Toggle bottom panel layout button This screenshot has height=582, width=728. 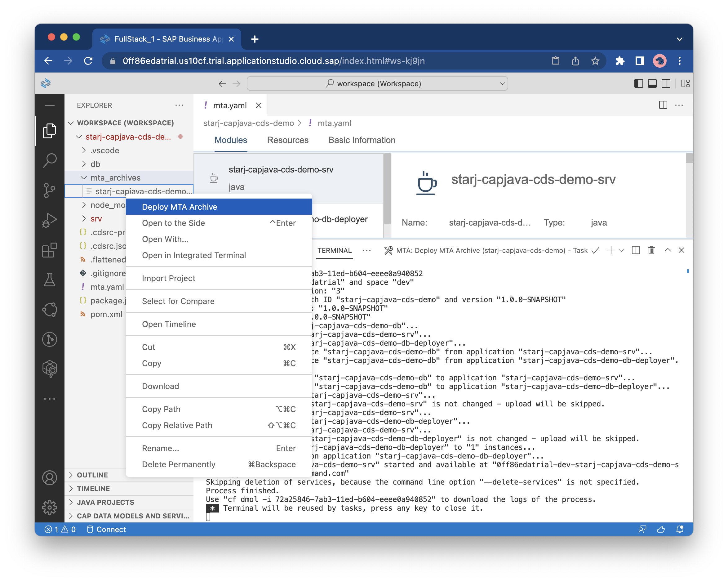pos(652,83)
